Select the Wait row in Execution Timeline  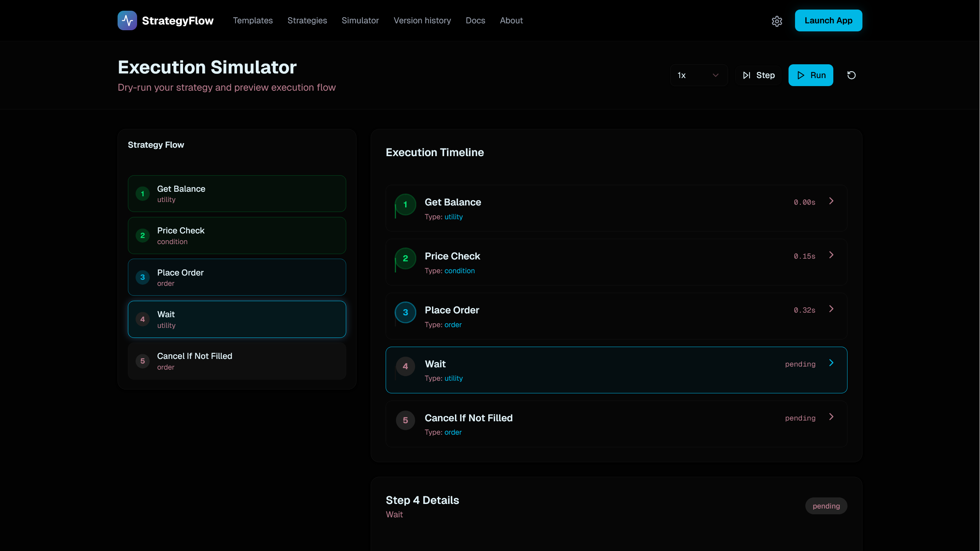[x=616, y=370]
